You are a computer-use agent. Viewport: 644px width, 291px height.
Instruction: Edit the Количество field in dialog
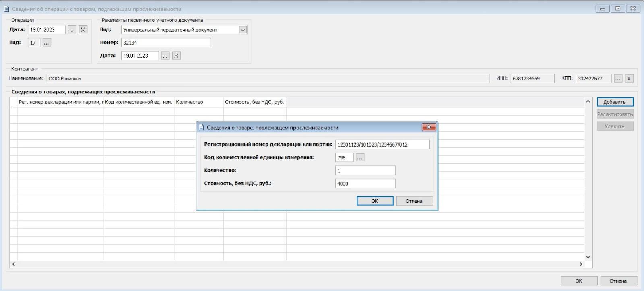pyautogui.click(x=365, y=171)
